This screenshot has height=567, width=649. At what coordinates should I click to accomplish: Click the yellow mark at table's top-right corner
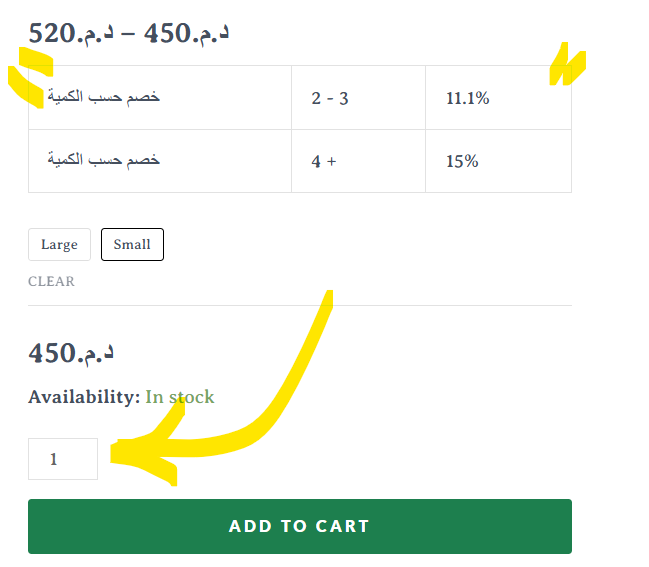(567, 64)
